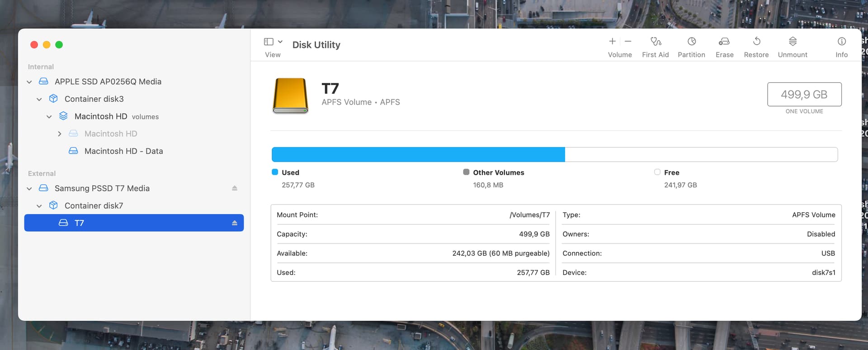The image size is (868, 350).
Task: Click the yellow T7 external drive image
Action: pos(291,95)
